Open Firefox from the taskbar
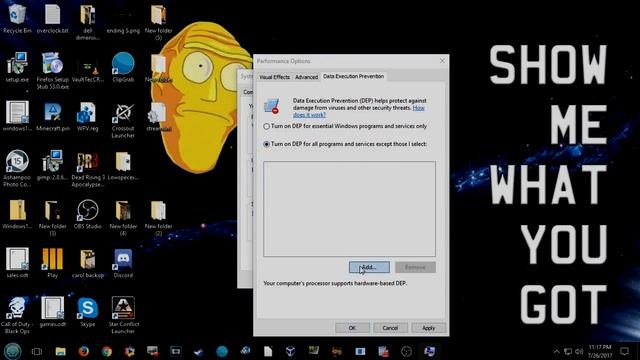Viewport: 640px width, 360px height. coord(84,351)
